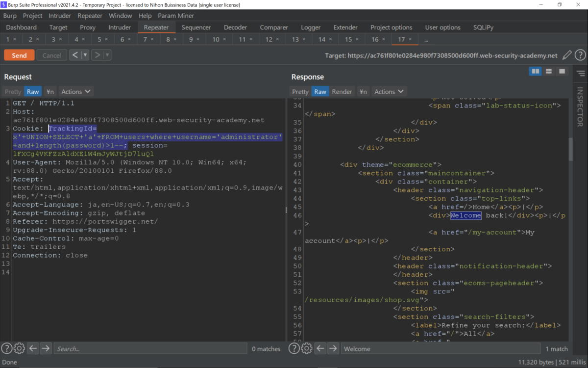The width and height of the screenshot is (588, 368).
Task: Toggle non-printable characters in Response panel
Action: pyautogui.click(x=363, y=91)
